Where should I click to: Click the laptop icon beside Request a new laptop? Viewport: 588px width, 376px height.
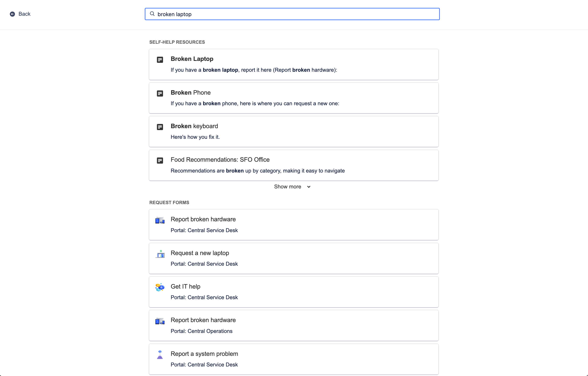pyautogui.click(x=160, y=254)
